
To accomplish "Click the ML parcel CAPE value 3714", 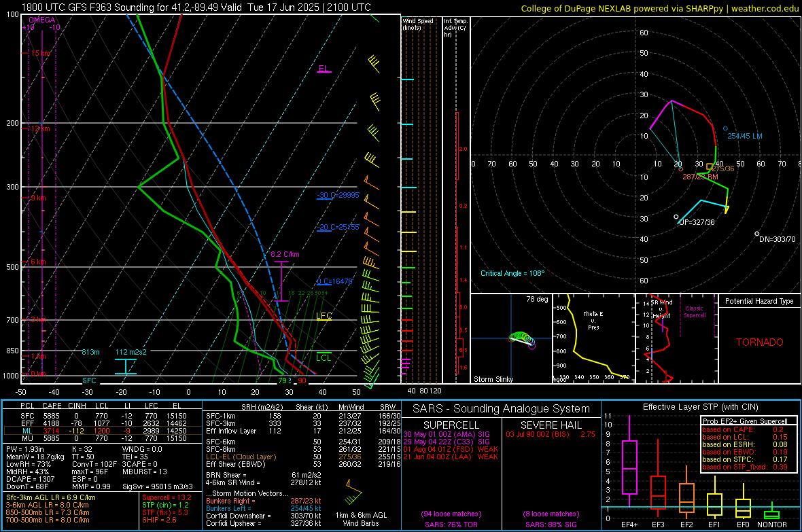I will [x=51, y=431].
